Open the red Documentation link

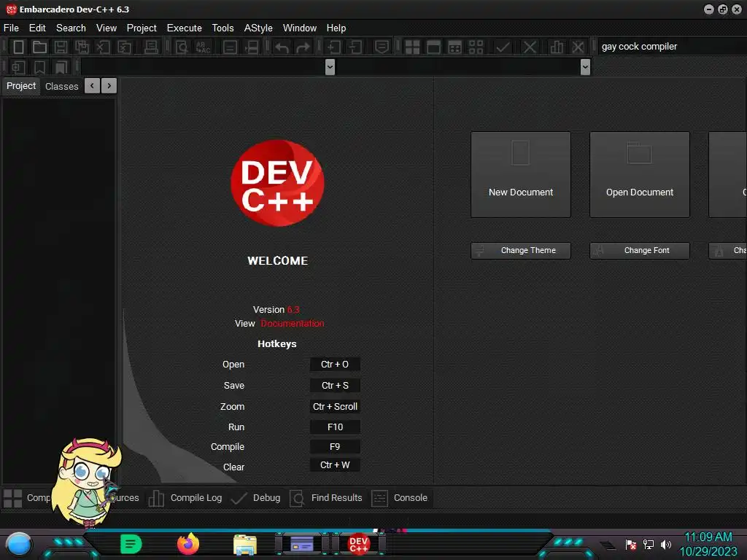[292, 323]
